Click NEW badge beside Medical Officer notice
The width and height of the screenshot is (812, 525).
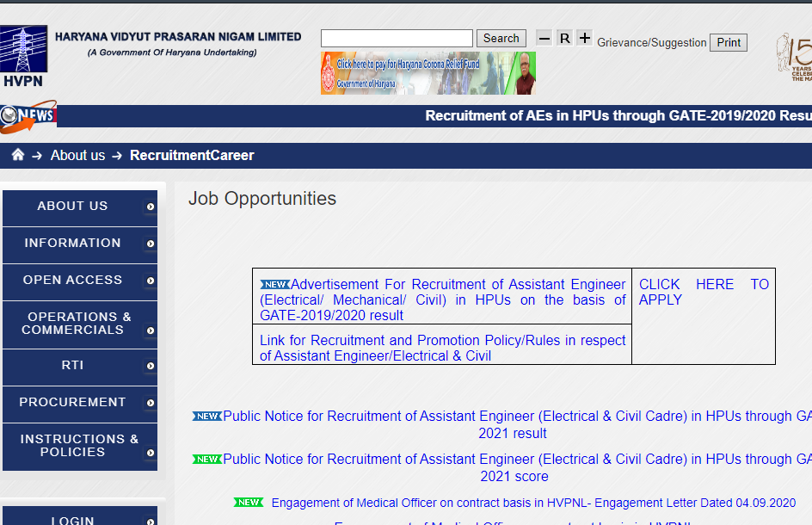pos(249,503)
